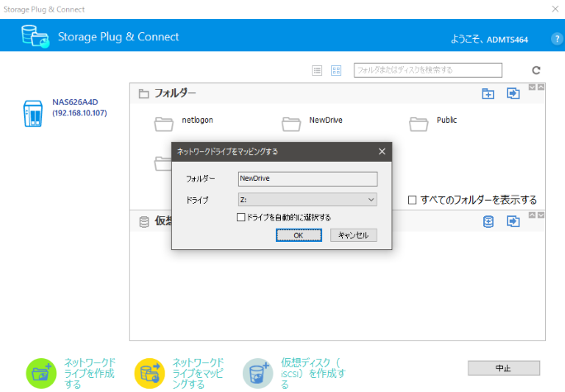Click the Storage Plug & Connect logo icon

click(x=35, y=36)
